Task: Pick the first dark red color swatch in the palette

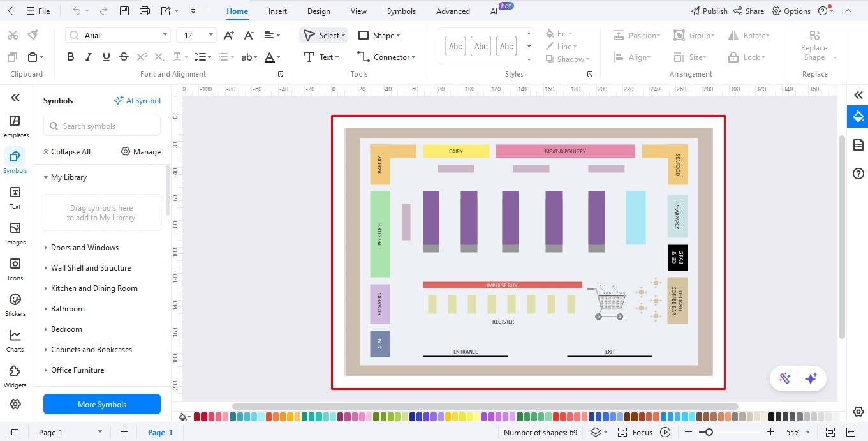Action: (197, 417)
